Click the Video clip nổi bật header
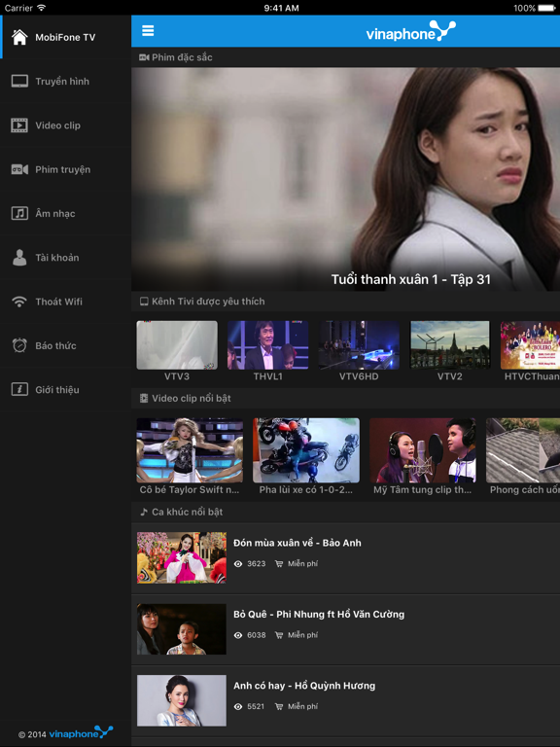 coord(346,398)
